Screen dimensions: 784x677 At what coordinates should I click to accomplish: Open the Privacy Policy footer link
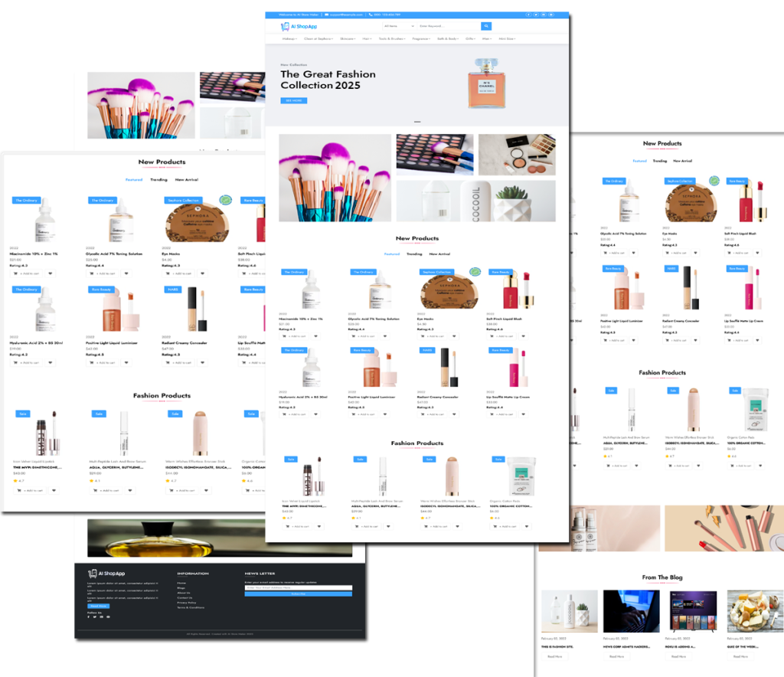185,603
